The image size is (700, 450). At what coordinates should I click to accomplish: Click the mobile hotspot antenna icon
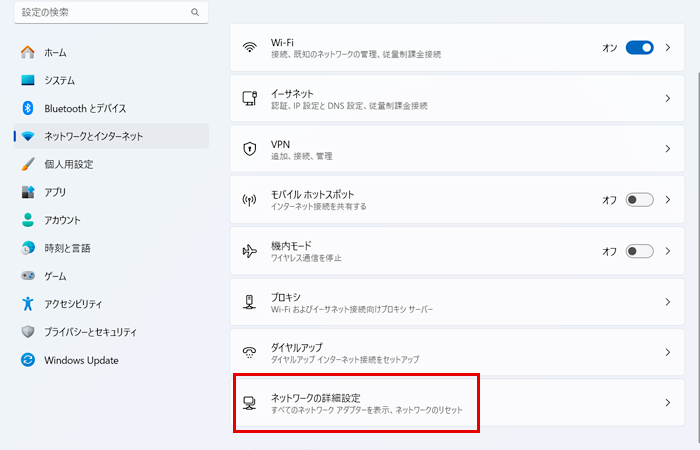[x=250, y=200]
